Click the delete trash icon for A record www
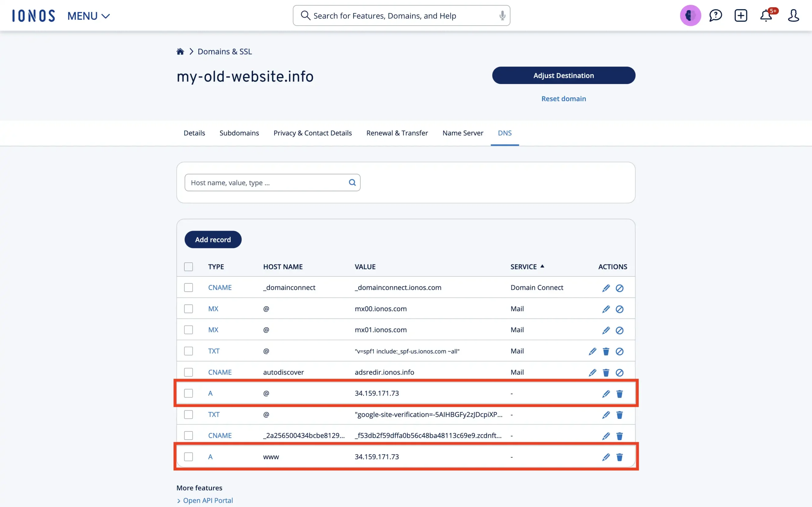This screenshot has width=812, height=507. pos(620,456)
